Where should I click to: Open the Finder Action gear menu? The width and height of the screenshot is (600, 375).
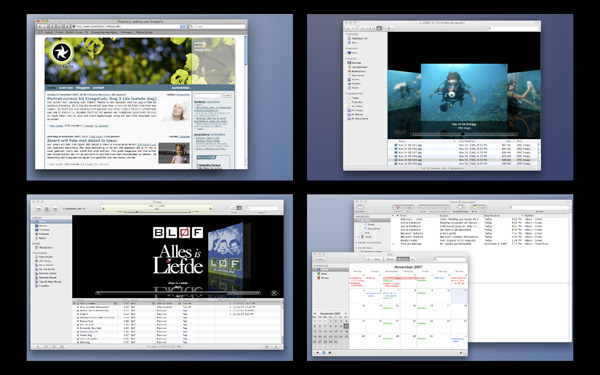point(390,28)
